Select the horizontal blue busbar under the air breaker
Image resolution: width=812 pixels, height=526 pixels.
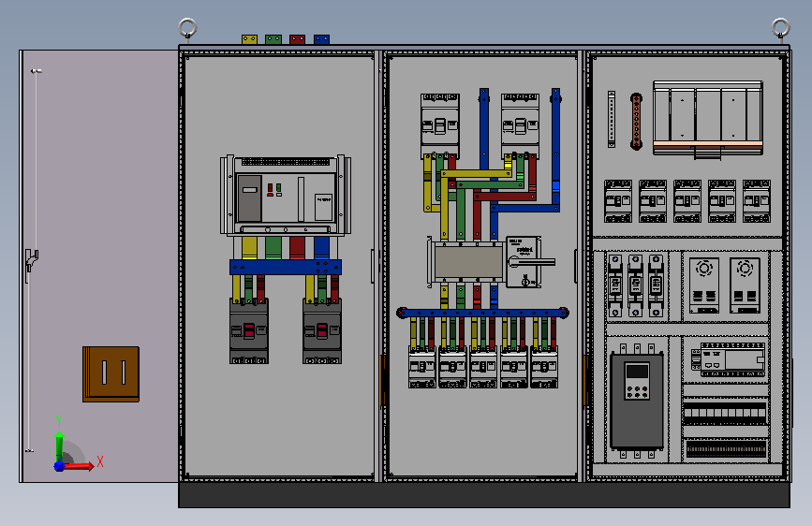tap(286, 267)
